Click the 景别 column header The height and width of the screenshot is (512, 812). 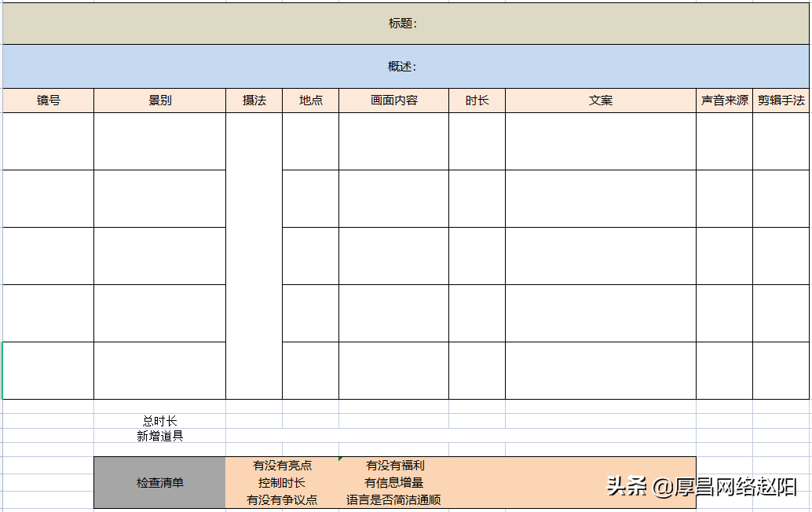(159, 101)
